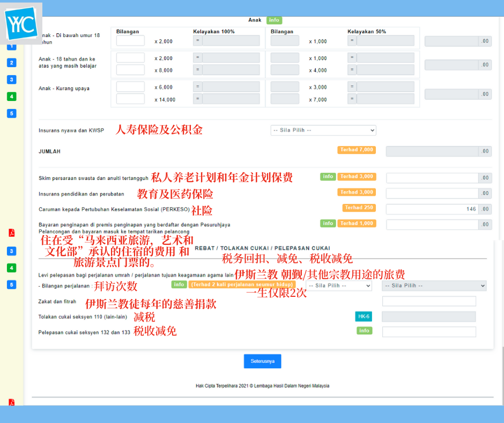Click the Terhad 250 badge for PERKESO
The image size is (504, 423).
click(x=359, y=208)
